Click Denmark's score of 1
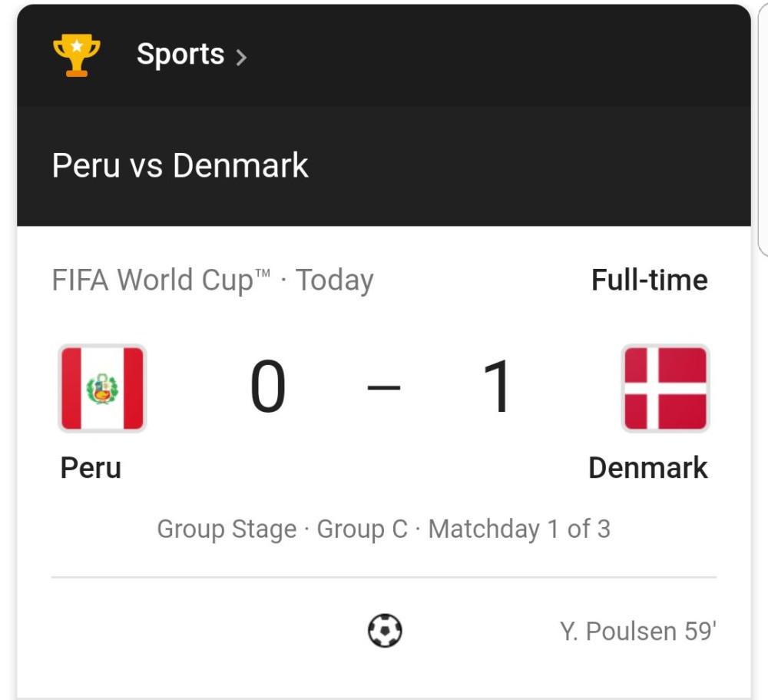 pos(498,386)
